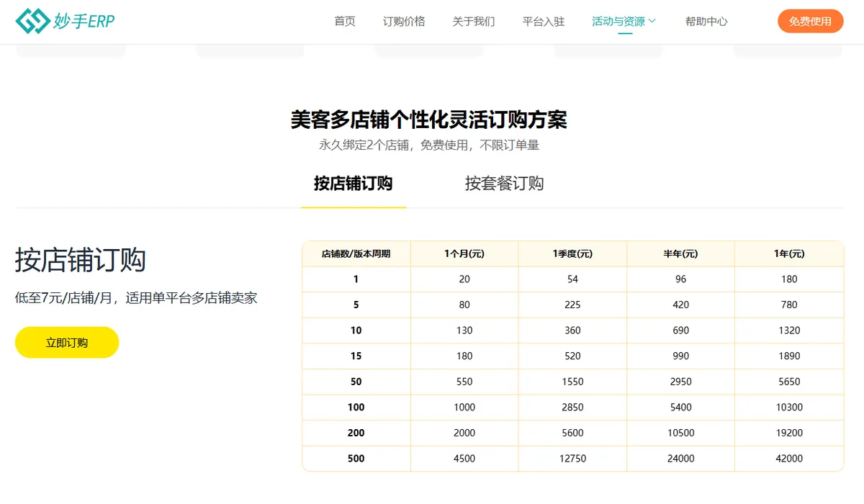Click the 1个月(元) column header
The height and width of the screenshot is (504, 864).
coord(464,253)
